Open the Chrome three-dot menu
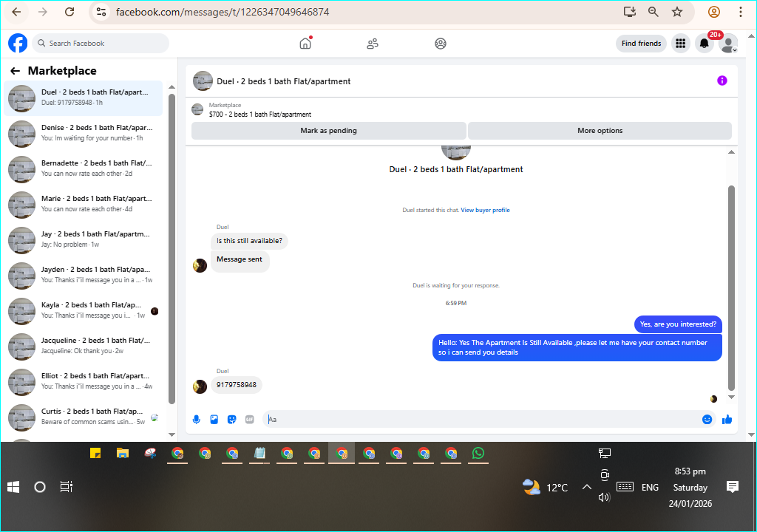The image size is (757, 532). click(740, 12)
